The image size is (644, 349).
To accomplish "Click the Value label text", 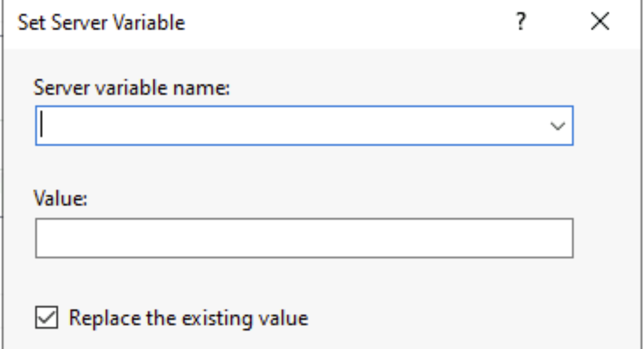I will 60,198.
